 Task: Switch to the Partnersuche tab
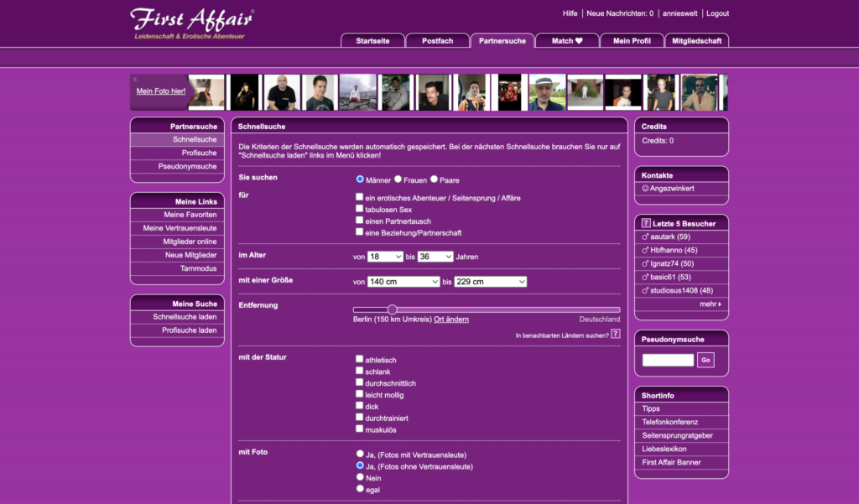(x=502, y=40)
